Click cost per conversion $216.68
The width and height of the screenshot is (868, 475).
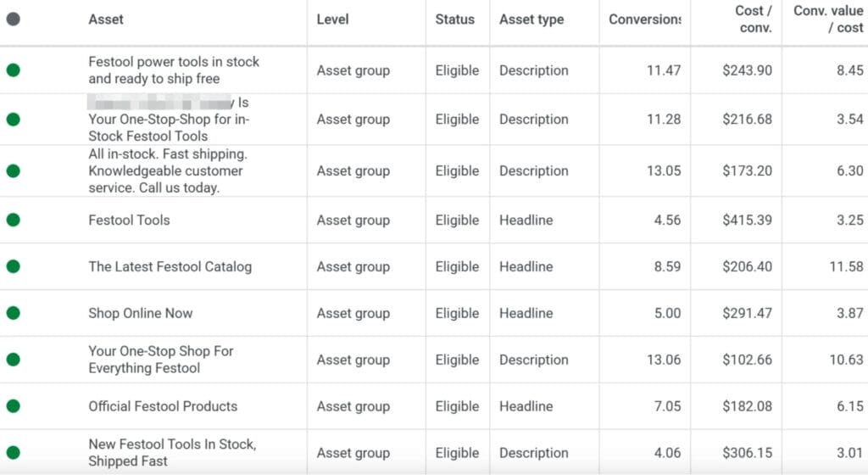pyautogui.click(x=747, y=119)
